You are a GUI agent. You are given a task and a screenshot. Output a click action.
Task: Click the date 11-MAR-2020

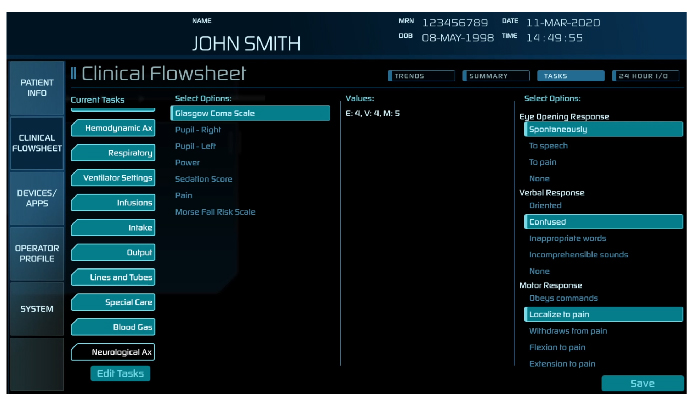tap(563, 23)
